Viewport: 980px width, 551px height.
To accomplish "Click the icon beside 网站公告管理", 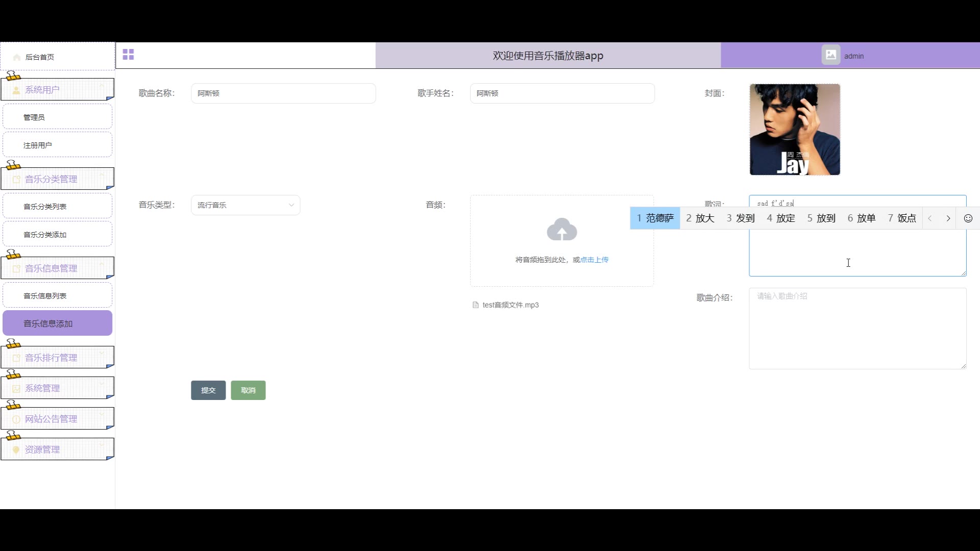I will [16, 419].
